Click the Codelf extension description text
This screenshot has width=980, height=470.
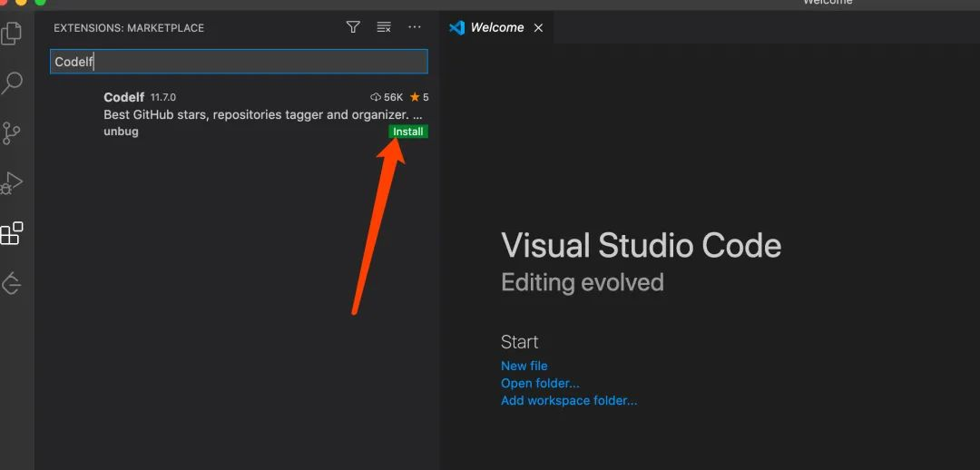(262, 114)
